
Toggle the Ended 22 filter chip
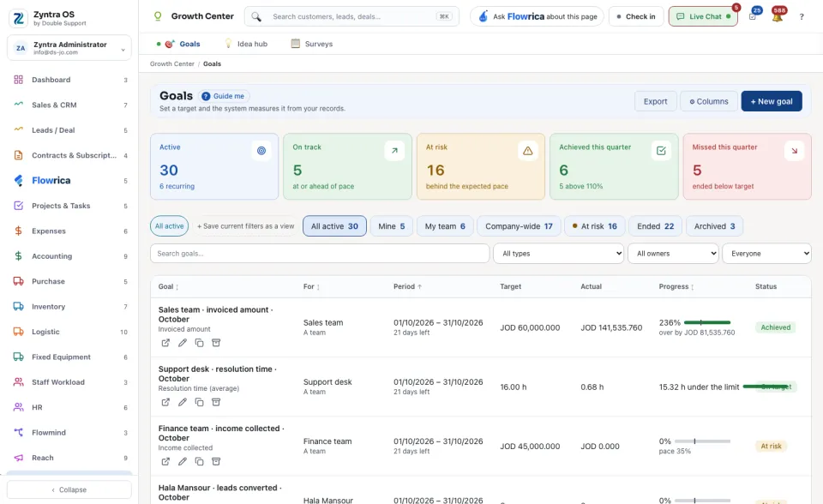click(x=656, y=226)
